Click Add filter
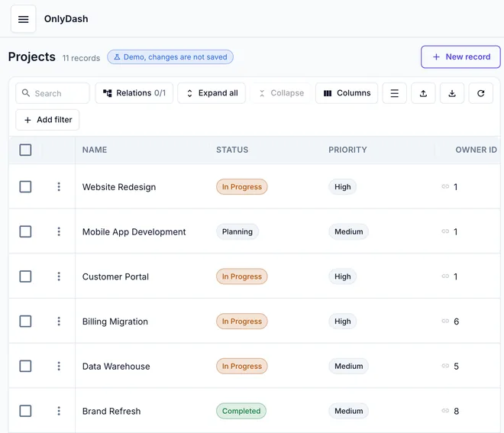Screen dimensions: 504x433 pyautogui.click(x=47, y=120)
